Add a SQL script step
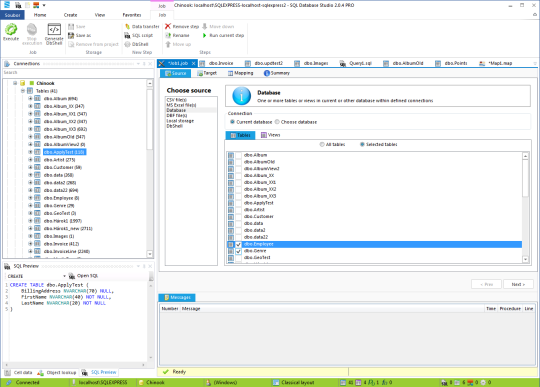 point(139,35)
